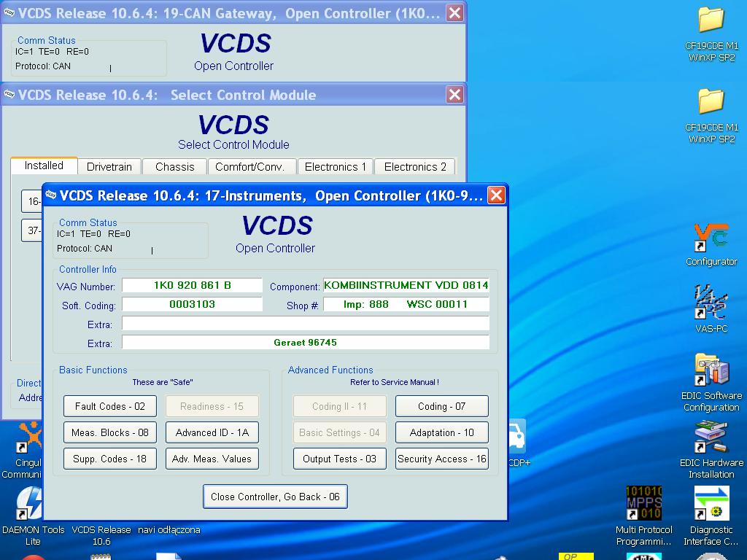Open the VAS-PC desktop shortcut
The height and width of the screenshot is (560, 747).
(711, 308)
